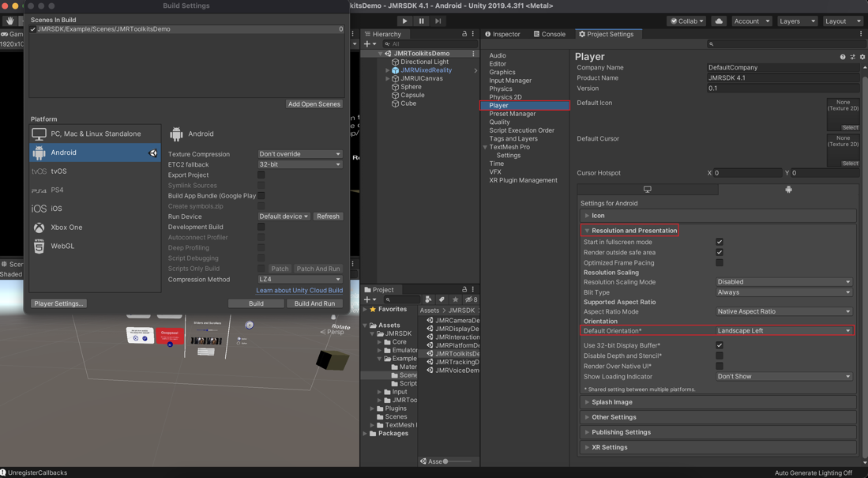
Task: Switch to the standalone desktop settings tab icon
Action: coord(648,190)
